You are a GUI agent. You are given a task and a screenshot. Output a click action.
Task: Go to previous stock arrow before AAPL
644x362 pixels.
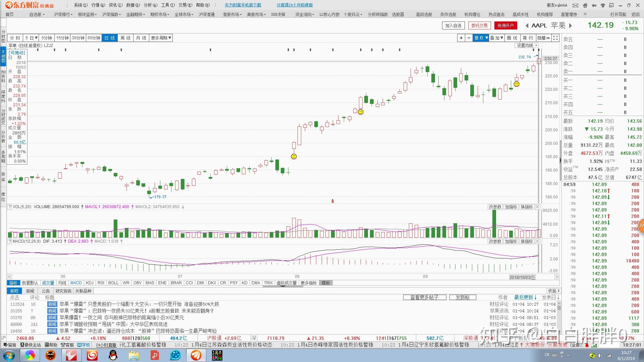527,25
